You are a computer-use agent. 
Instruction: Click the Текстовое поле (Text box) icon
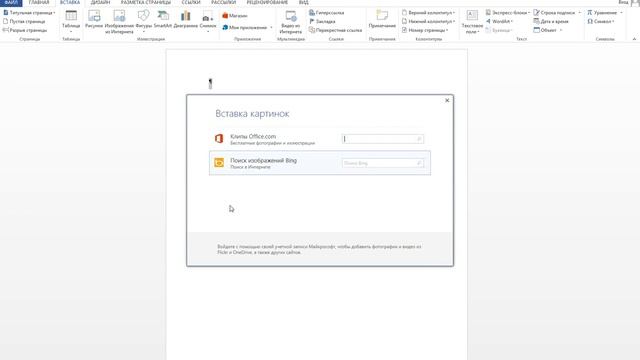(472, 22)
